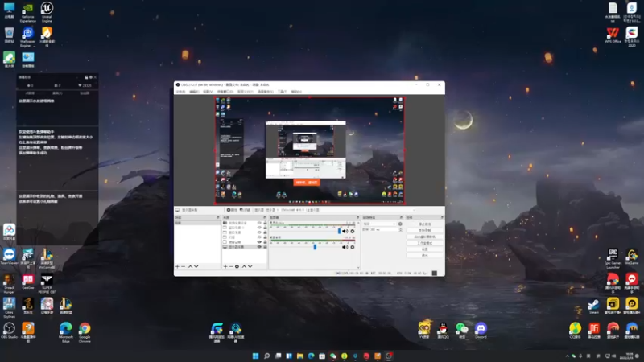Move selected source up in list

click(244, 266)
